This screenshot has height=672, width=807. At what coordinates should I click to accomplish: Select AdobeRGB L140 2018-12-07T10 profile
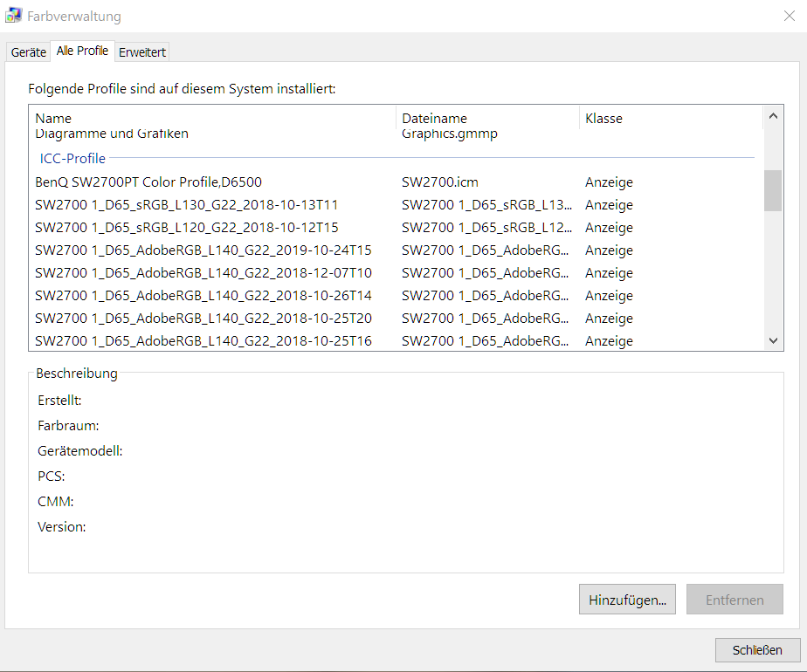click(x=203, y=273)
